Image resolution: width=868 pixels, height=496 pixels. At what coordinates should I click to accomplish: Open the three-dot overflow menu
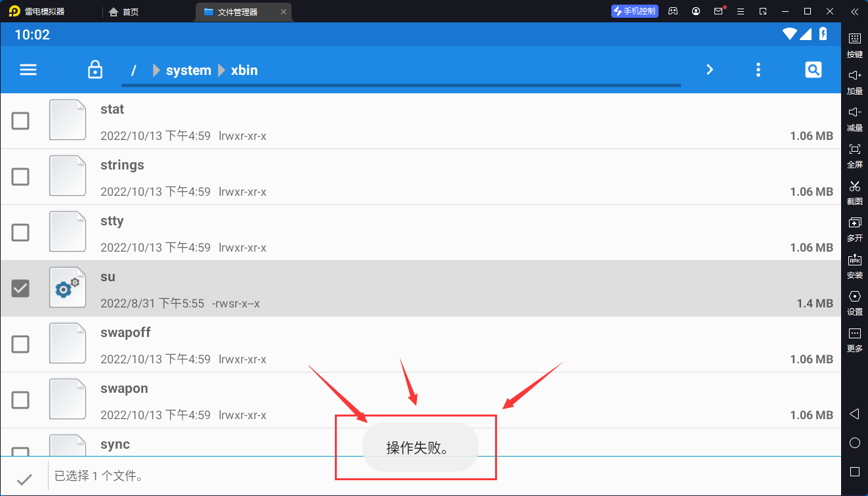758,70
